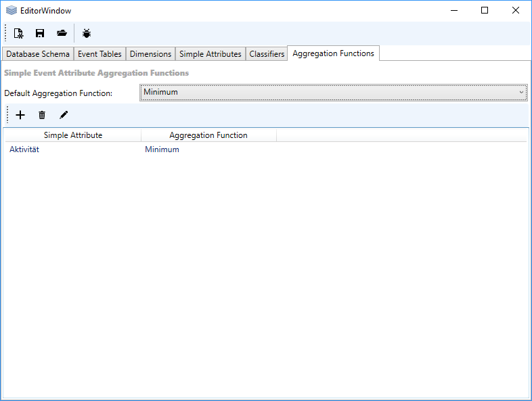Create a new file via toolbar icon
Viewport: 532px width, 401px height.
(19, 33)
